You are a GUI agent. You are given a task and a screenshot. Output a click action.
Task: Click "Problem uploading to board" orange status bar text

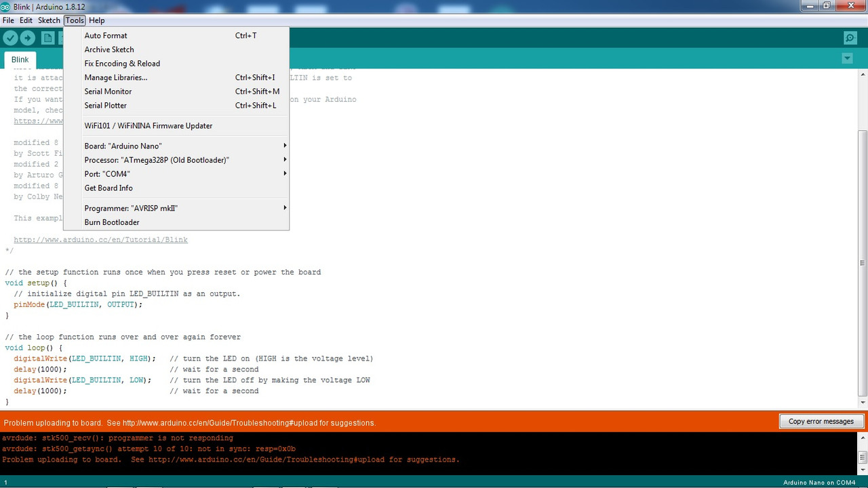(189, 423)
